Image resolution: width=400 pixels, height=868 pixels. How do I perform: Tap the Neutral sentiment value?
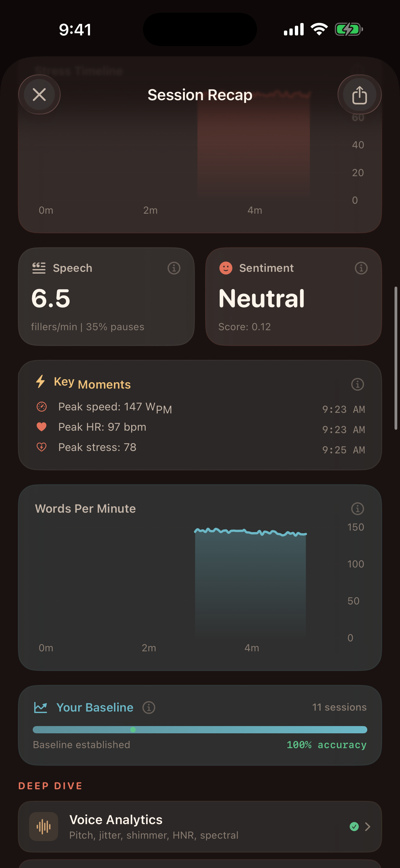[262, 299]
